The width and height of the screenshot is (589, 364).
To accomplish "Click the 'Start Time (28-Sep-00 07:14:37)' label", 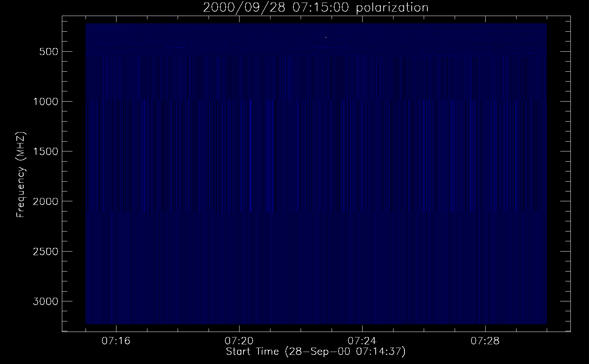I will 316,352.
